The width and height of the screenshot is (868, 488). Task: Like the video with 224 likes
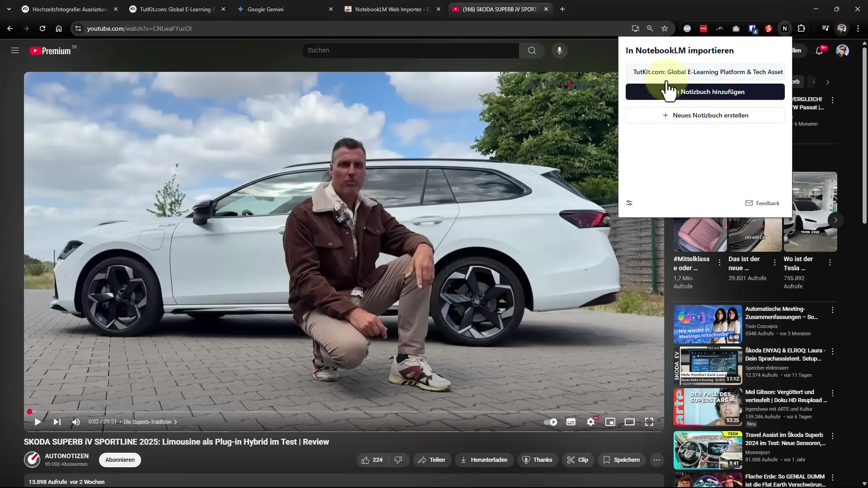click(x=372, y=460)
